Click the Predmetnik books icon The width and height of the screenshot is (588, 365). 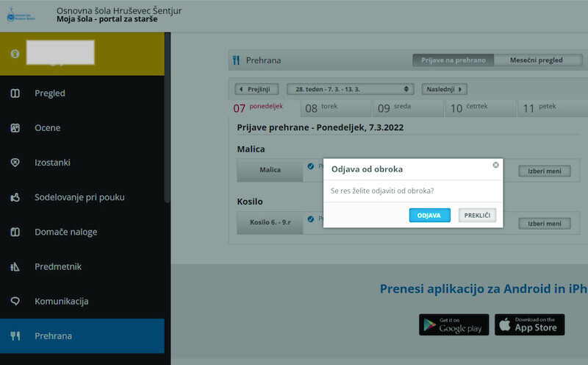(15, 266)
